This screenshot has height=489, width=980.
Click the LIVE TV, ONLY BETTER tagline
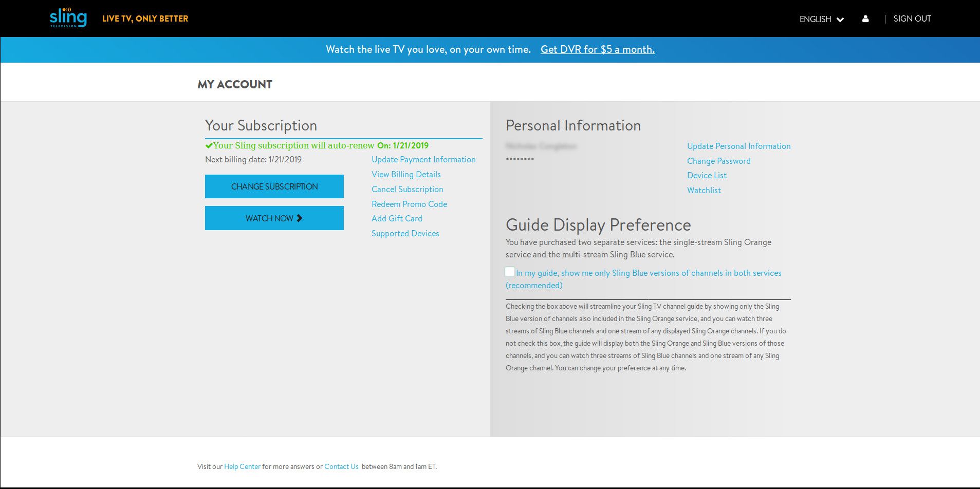coord(145,19)
